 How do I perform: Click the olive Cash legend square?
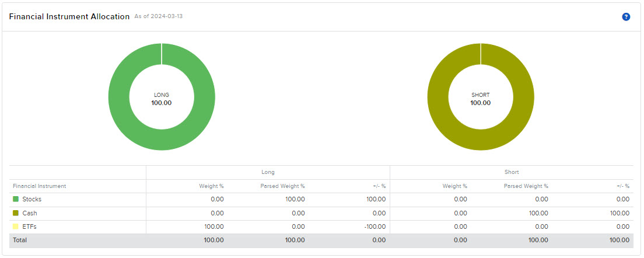(x=16, y=214)
